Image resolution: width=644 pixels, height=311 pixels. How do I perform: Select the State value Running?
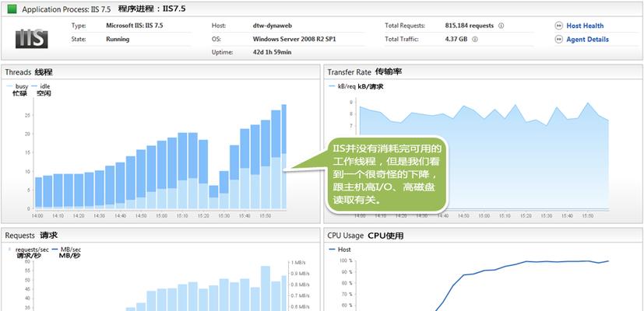(x=118, y=40)
